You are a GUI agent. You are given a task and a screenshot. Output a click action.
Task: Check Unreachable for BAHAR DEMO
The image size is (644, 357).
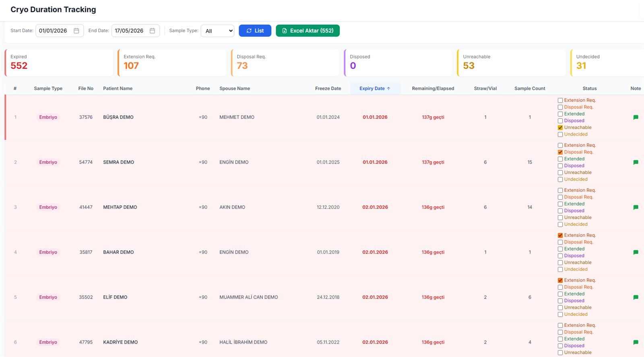tap(560, 263)
